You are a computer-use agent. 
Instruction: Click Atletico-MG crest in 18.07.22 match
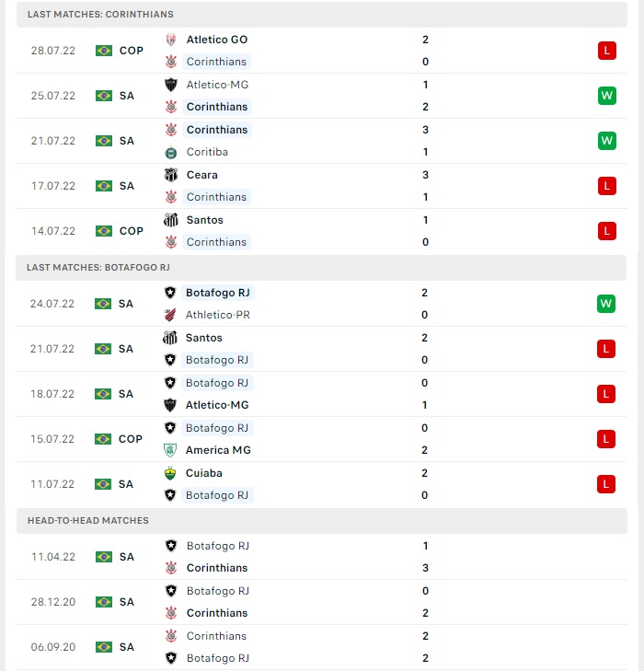click(170, 405)
